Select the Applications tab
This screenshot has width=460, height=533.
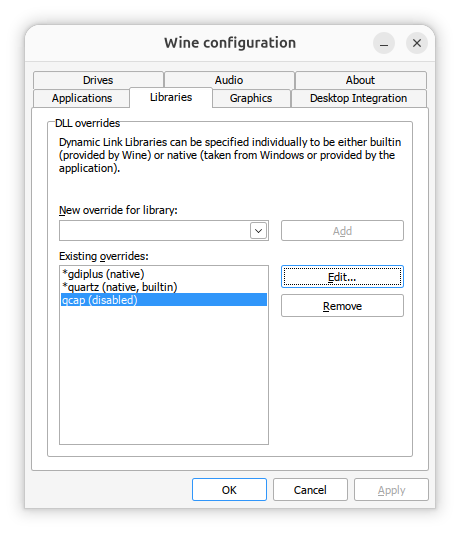(x=82, y=98)
